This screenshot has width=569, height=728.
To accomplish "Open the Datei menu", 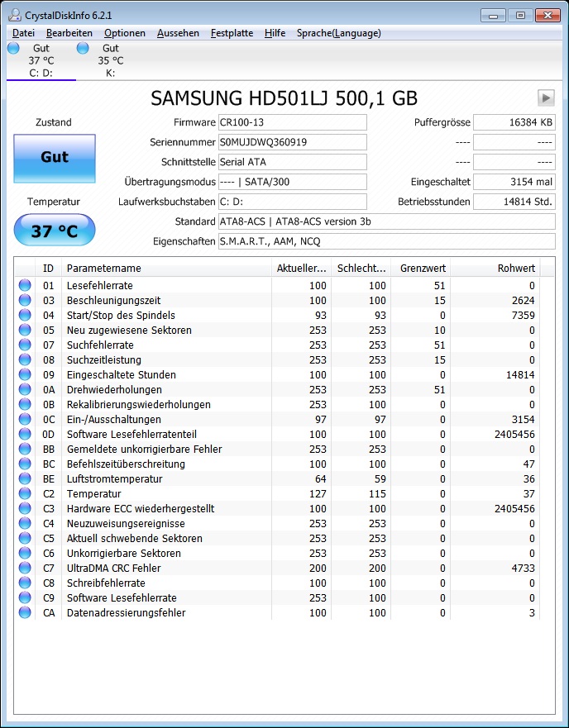I will 23,33.
